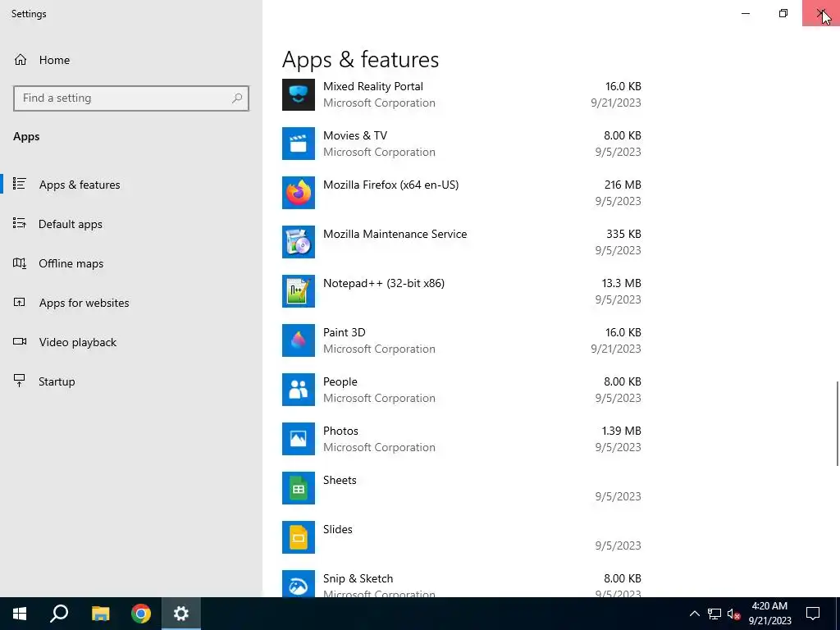The width and height of the screenshot is (840, 630).
Task: Select Paint 3D entry
Action: tap(462, 340)
